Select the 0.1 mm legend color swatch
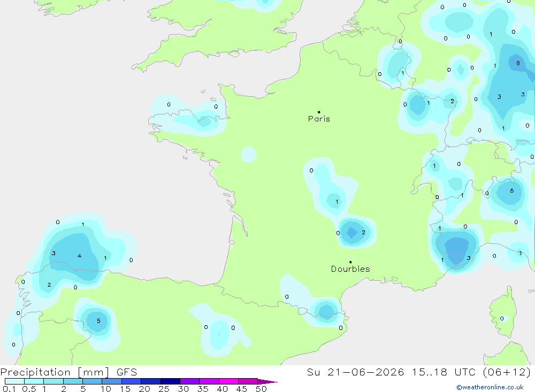 14,381
